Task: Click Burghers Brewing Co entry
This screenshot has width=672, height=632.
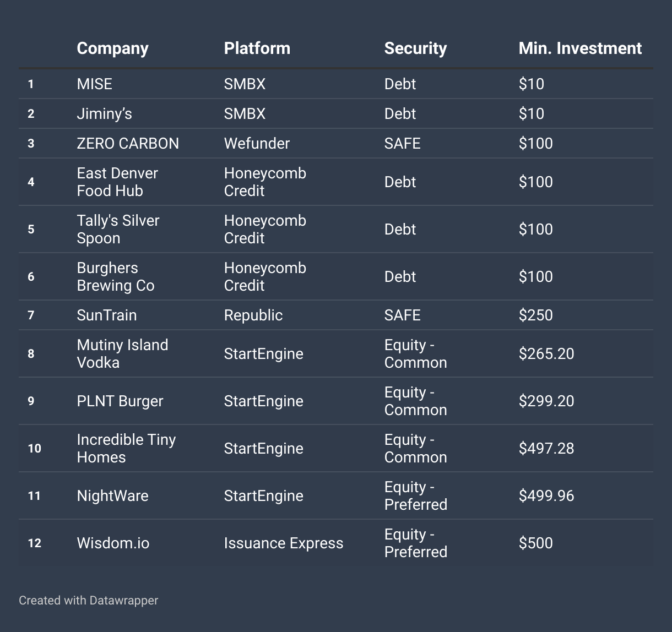Action: click(x=116, y=277)
